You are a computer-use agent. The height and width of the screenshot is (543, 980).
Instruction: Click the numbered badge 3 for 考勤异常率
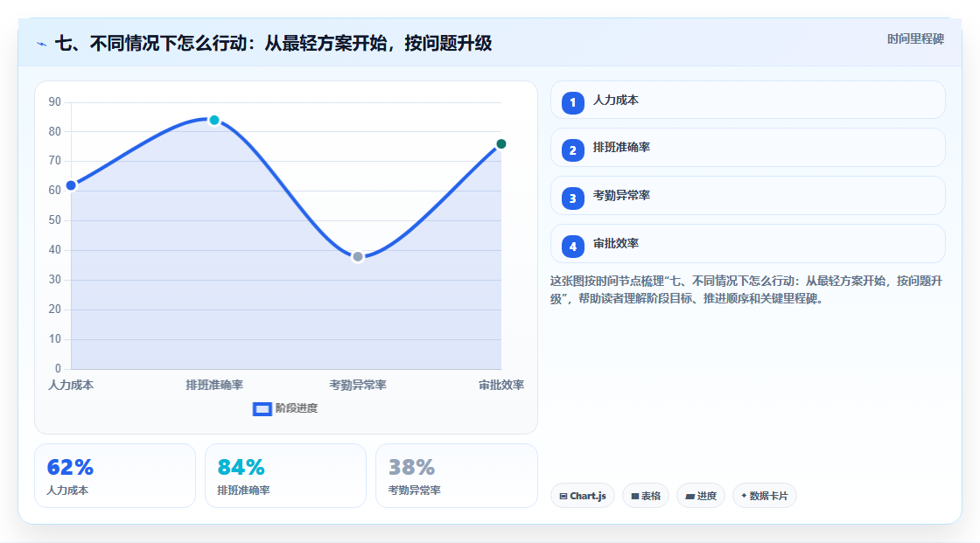pos(572,198)
